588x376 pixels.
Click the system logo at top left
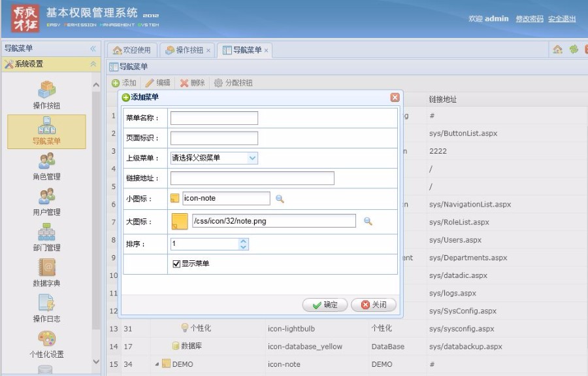pos(25,18)
